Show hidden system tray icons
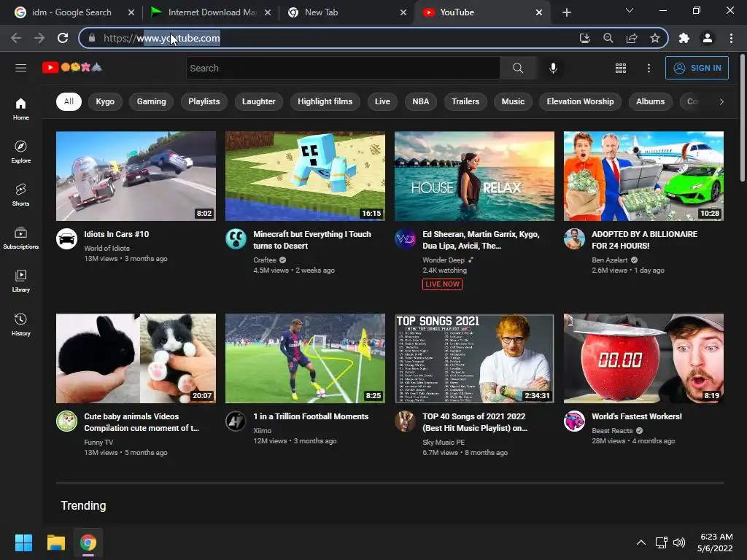747x560 pixels. click(641, 542)
